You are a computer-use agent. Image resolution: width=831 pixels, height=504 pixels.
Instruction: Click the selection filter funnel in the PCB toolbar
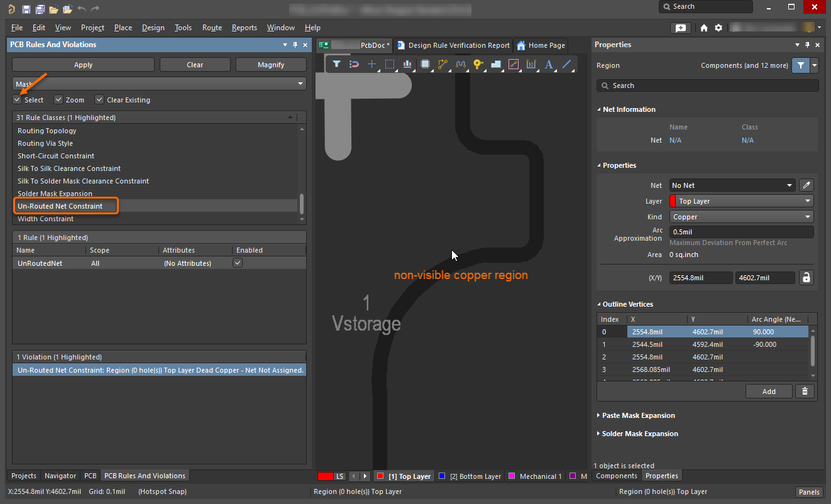pos(336,64)
